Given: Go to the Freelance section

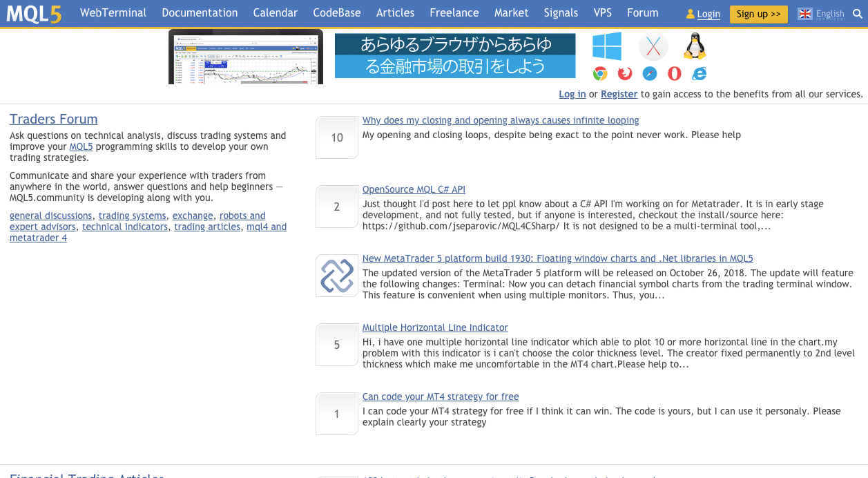Looking at the screenshot, I should coord(454,13).
